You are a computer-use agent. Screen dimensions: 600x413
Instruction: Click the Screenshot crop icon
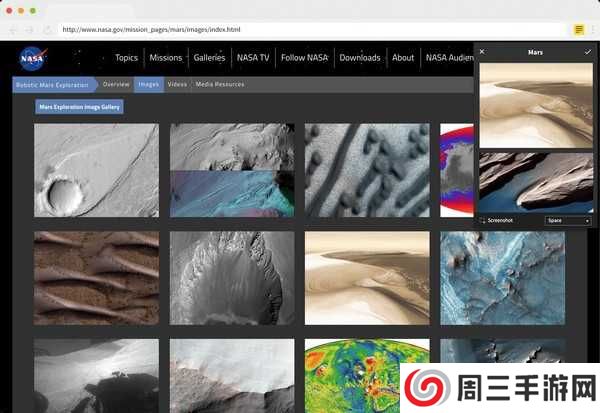coord(484,220)
